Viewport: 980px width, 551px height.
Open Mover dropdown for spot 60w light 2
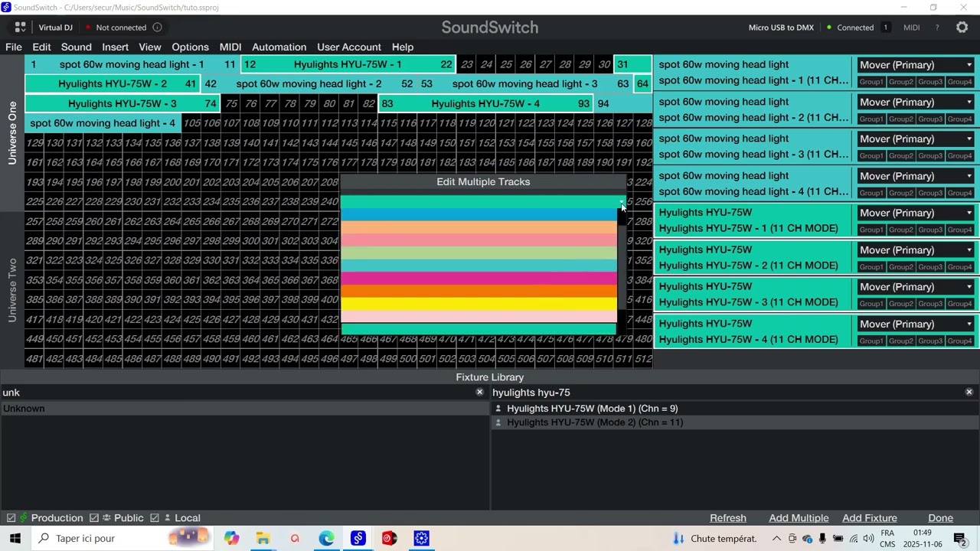click(x=916, y=103)
